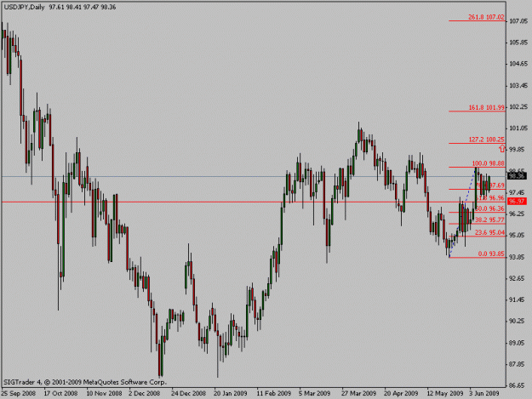Click the 103.45 price axis value
Screen dimensions: 532x399
518,85
